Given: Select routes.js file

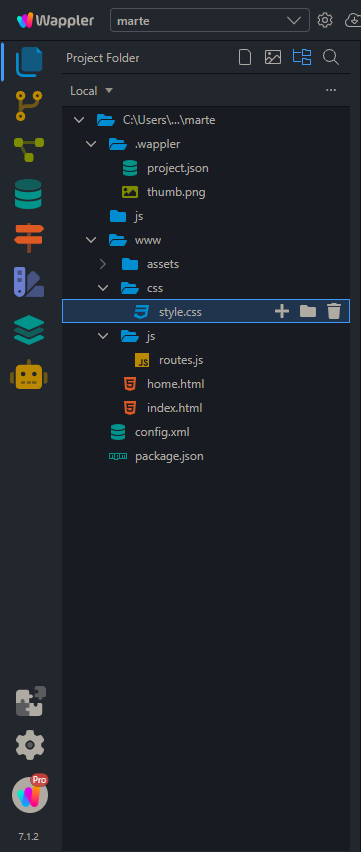Looking at the screenshot, I should pyautogui.click(x=181, y=360).
